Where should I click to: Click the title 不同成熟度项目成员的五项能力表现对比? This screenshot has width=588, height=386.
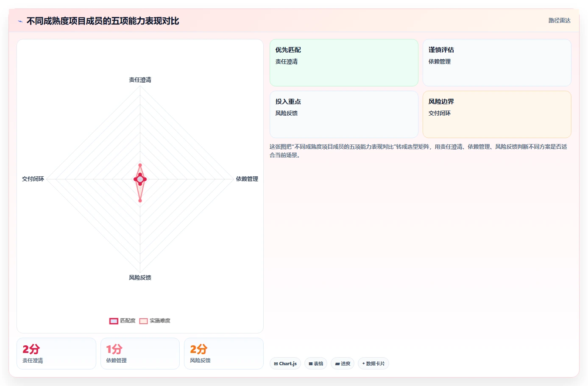103,21
